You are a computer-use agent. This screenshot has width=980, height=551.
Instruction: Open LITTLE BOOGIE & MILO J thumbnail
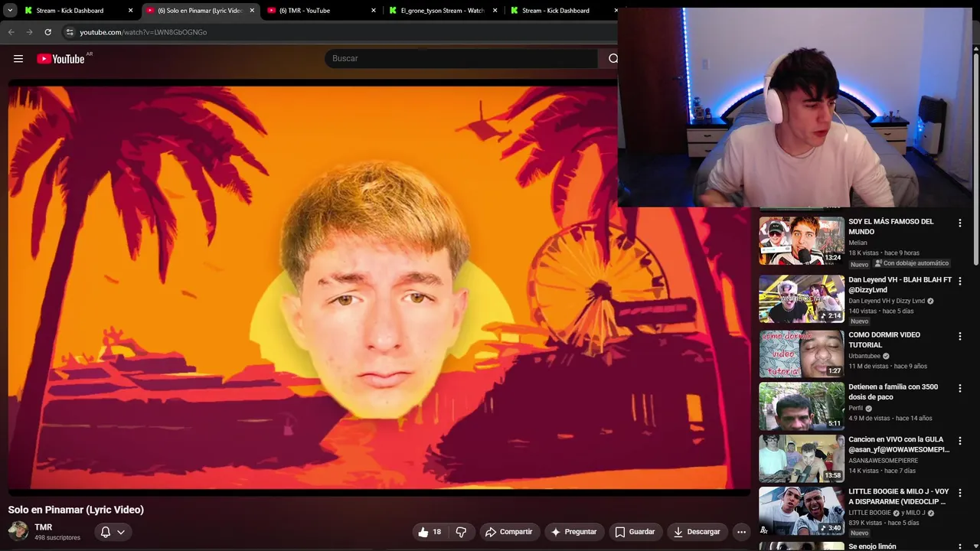coord(802,510)
